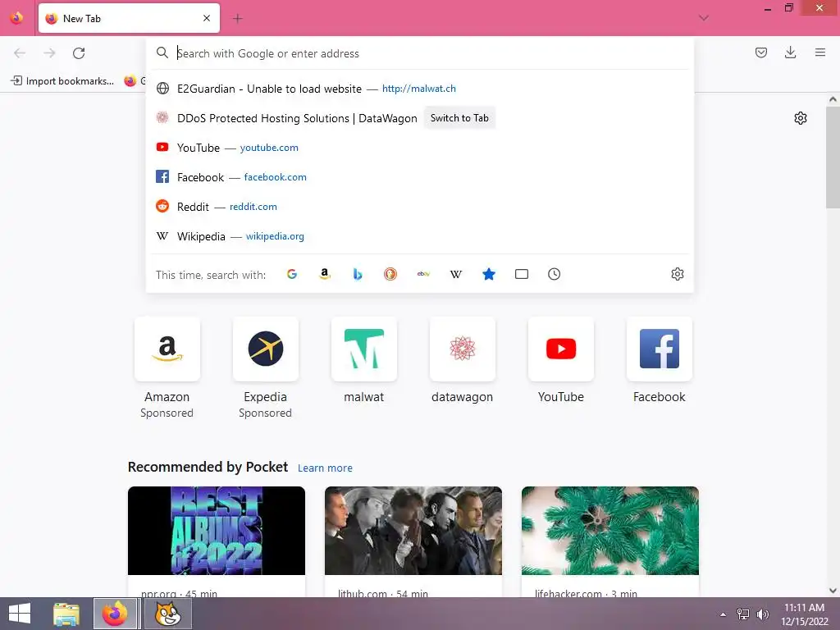Click Learn more link beside Pocket

[325, 468]
